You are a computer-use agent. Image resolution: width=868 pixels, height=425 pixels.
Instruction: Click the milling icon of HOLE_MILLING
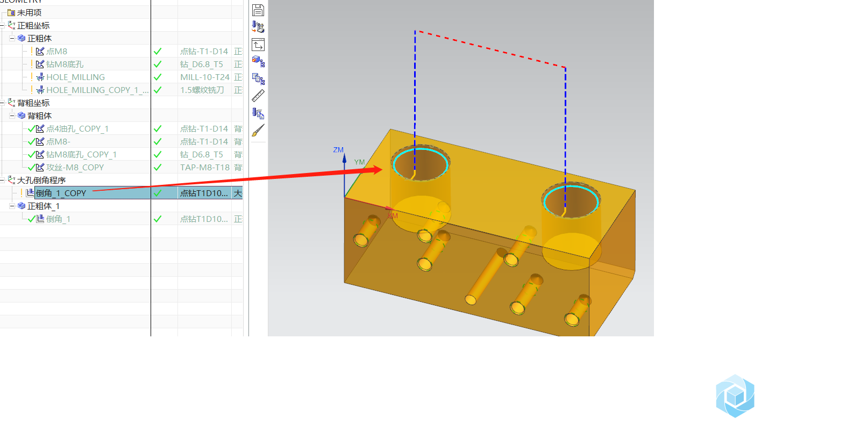pos(40,77)
